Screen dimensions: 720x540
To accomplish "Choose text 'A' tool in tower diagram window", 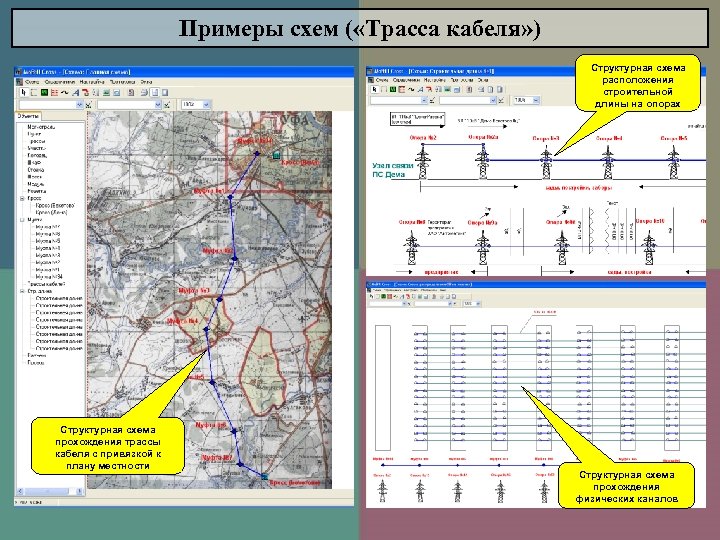I will (420, 90).
